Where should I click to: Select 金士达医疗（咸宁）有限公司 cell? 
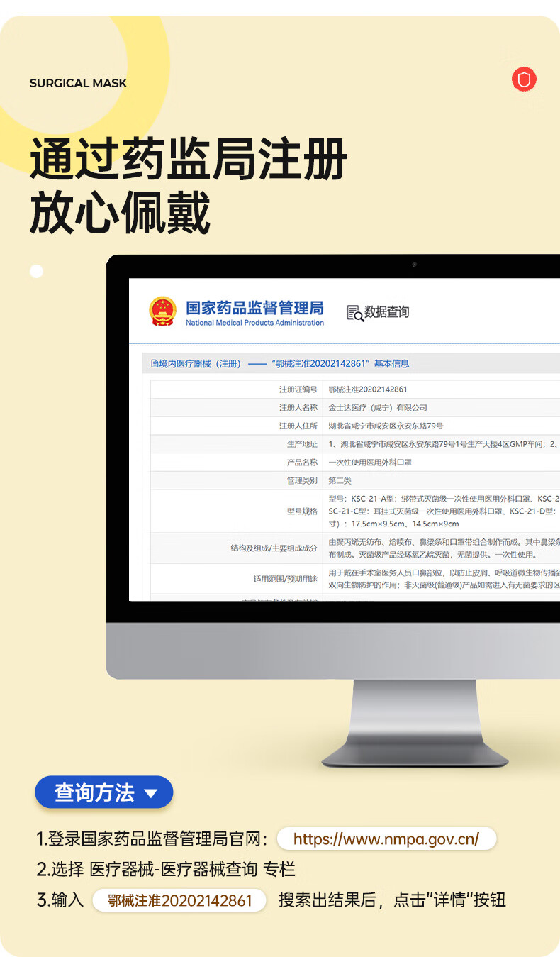coord(378,408)
